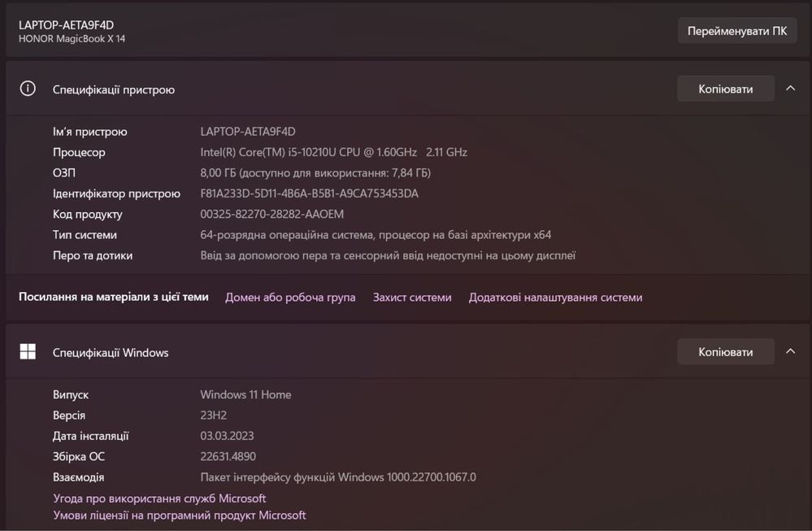Collapse the Специфікації пристрою section chevron
Viewport: 812px width, 531px height.
point(790,89)
